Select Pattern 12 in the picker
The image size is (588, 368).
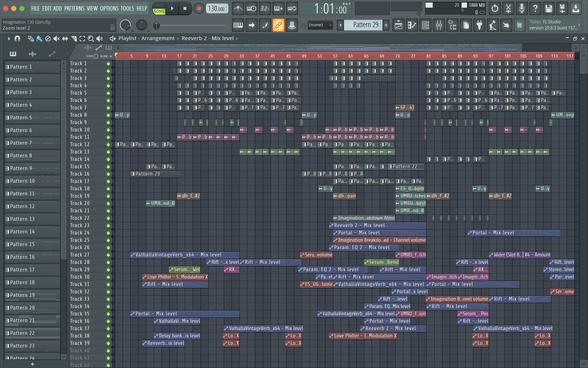click(32, 207)
